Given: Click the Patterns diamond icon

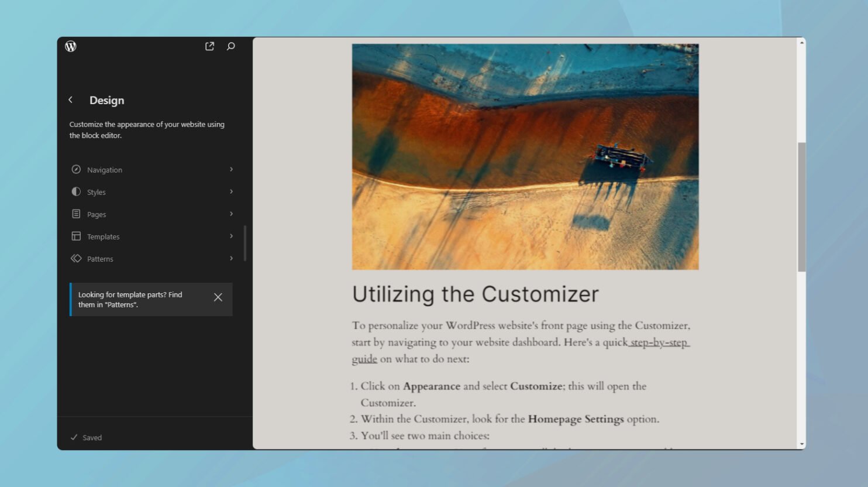Looking at the screenshot, I should 76,258.
